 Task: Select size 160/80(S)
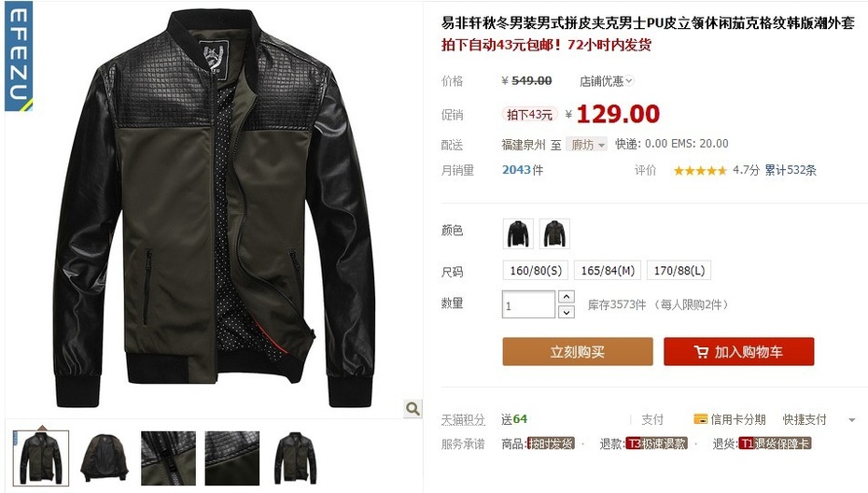536,271
